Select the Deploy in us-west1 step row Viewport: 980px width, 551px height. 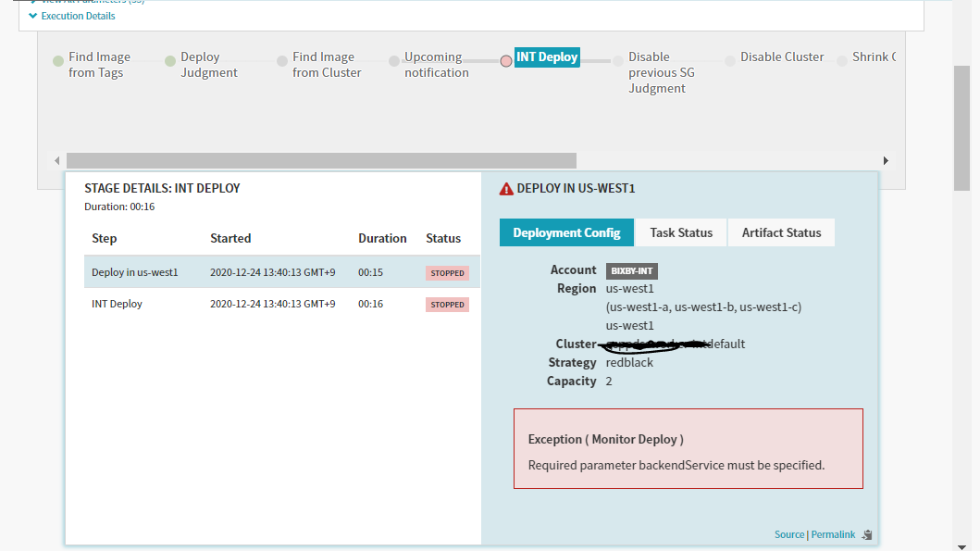tap(282, 272)
